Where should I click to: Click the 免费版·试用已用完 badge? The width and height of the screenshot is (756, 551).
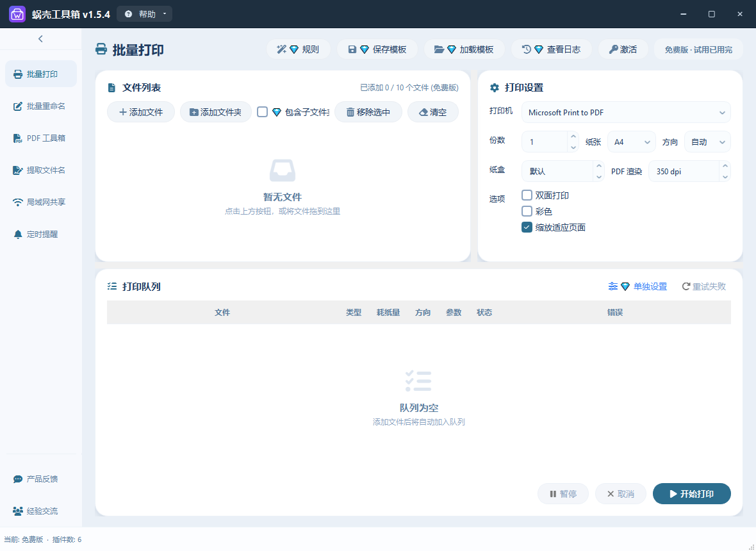pyautogui.click(x=698, y=49)
